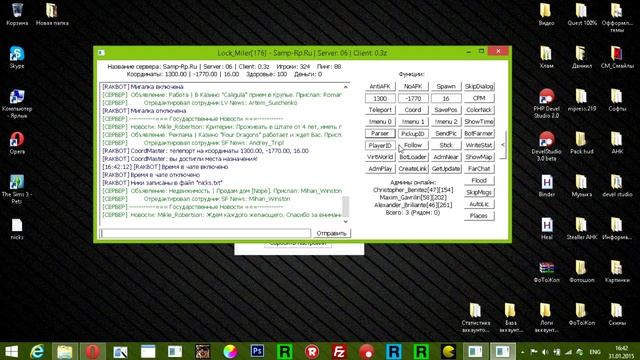
Task: Click the chat log scrollbar down arrow
Action: tap(346, 222)
